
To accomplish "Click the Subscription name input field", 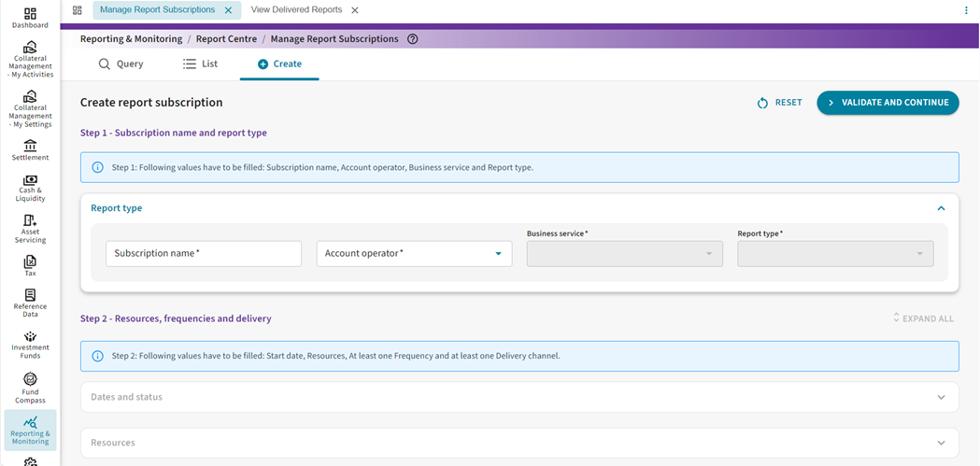I will (x=204, y=253).
